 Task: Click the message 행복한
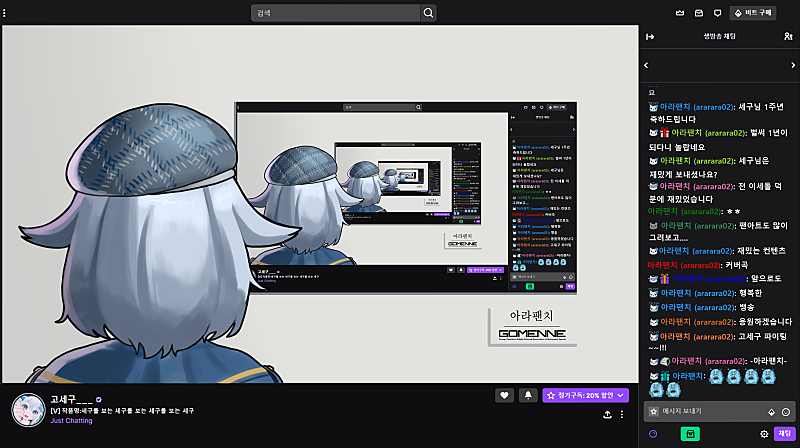click(751, 293)
